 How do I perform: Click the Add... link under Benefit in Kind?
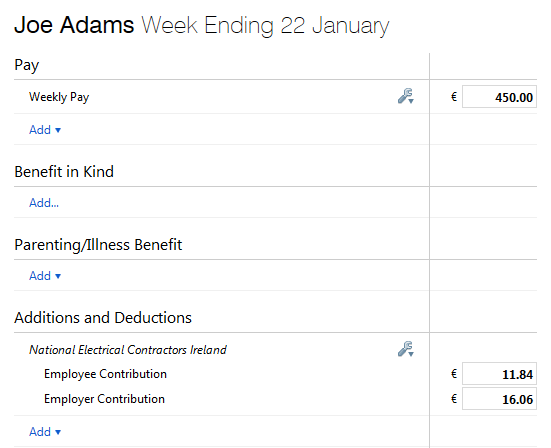pos(44,203)
